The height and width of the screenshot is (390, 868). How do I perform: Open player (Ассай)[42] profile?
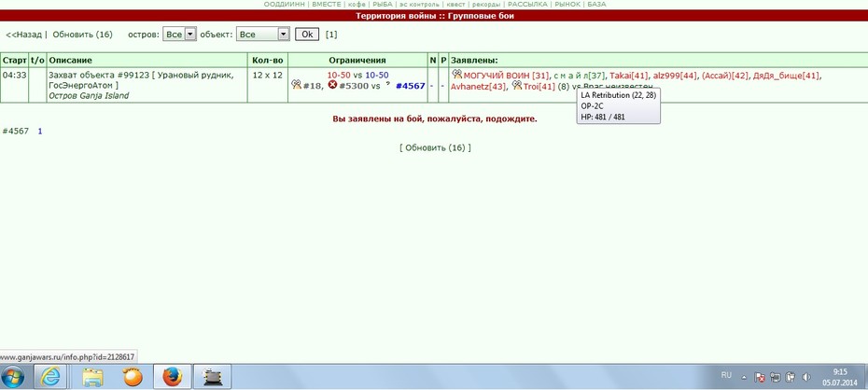tap(724, 76)
